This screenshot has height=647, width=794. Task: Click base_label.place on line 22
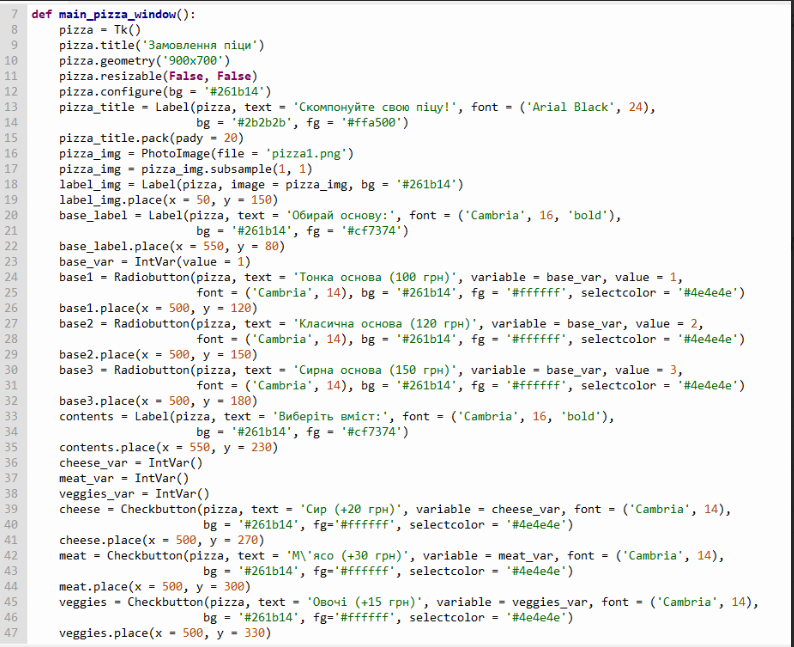point(113,247)
